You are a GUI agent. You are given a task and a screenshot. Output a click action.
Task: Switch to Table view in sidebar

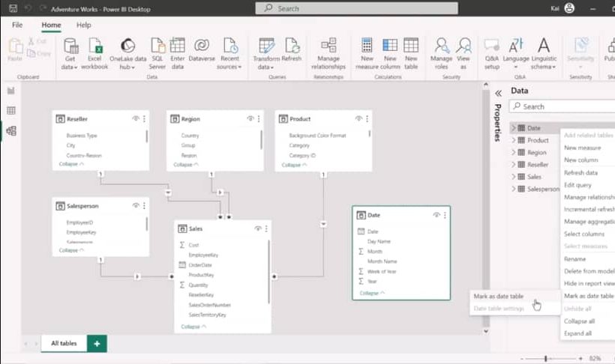11,111
